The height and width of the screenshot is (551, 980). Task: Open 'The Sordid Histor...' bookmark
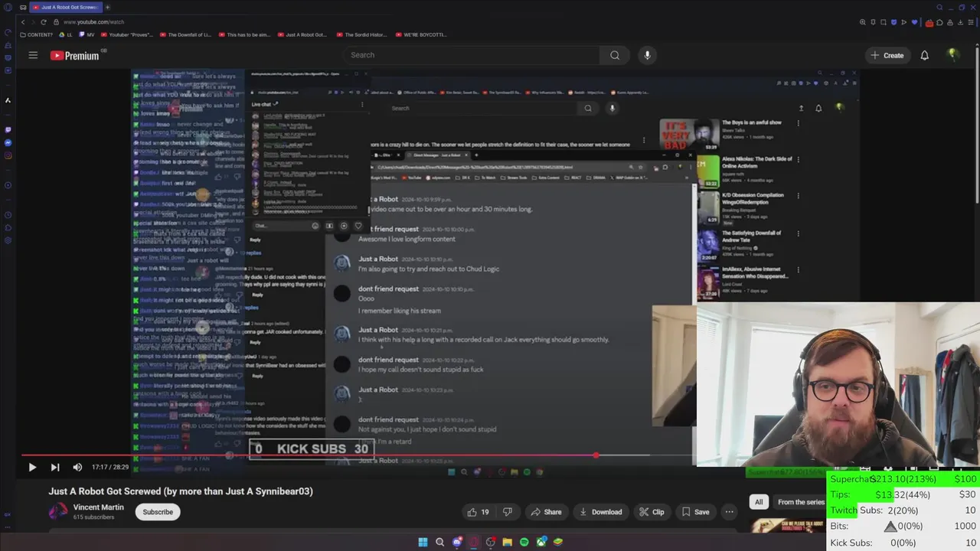pyautogui.click(x=361, y=34)
